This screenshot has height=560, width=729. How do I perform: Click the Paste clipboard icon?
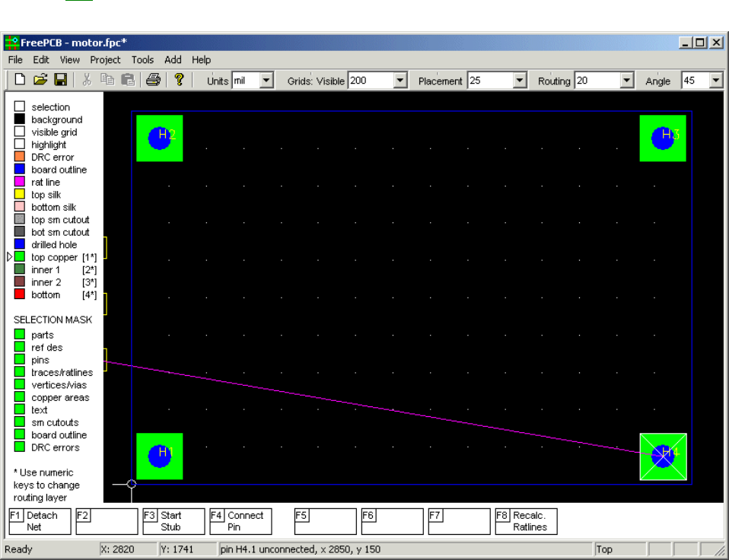pyautogui.click(x=128, y=80)
